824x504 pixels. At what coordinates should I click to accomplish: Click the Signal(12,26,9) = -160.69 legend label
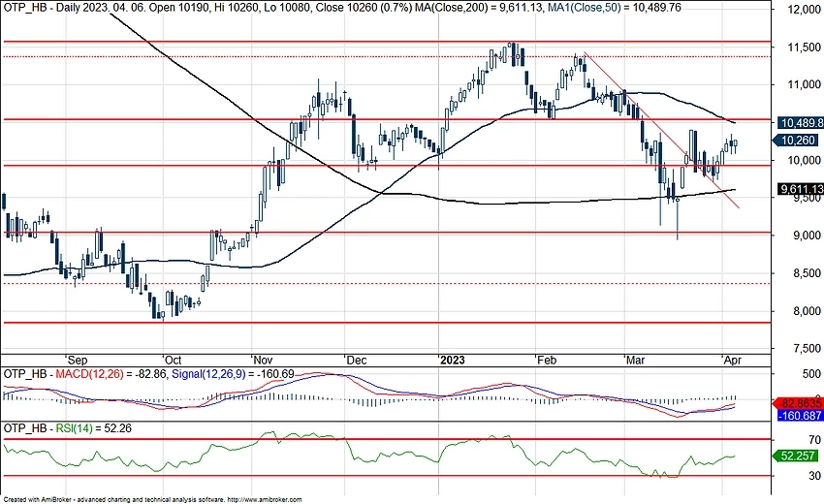tap(233, 374)
